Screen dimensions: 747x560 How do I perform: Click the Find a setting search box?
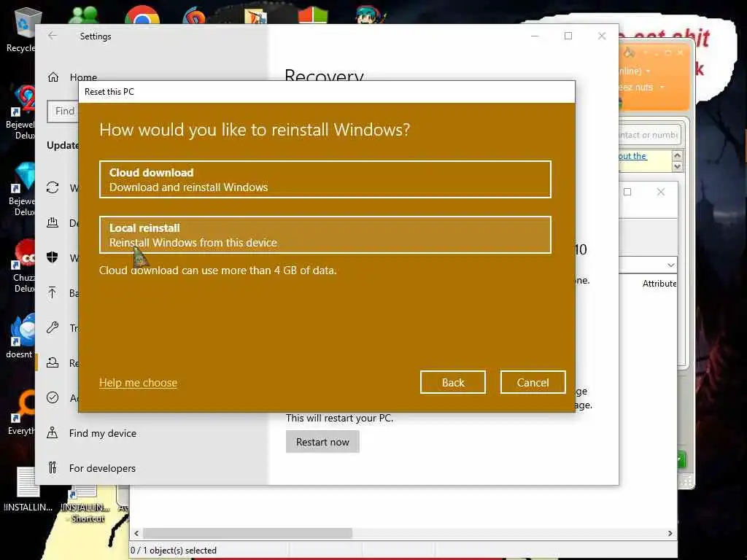click(x=63, y=112)
